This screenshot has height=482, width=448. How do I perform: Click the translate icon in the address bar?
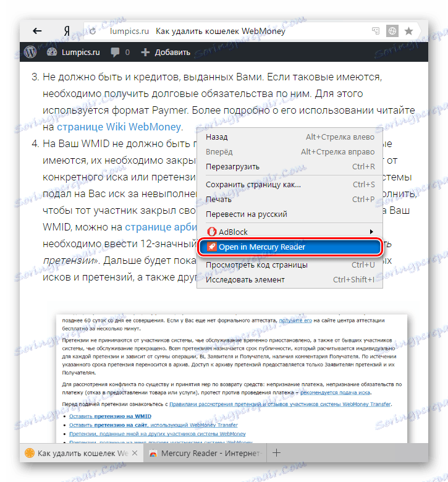[x=376, y=31]
